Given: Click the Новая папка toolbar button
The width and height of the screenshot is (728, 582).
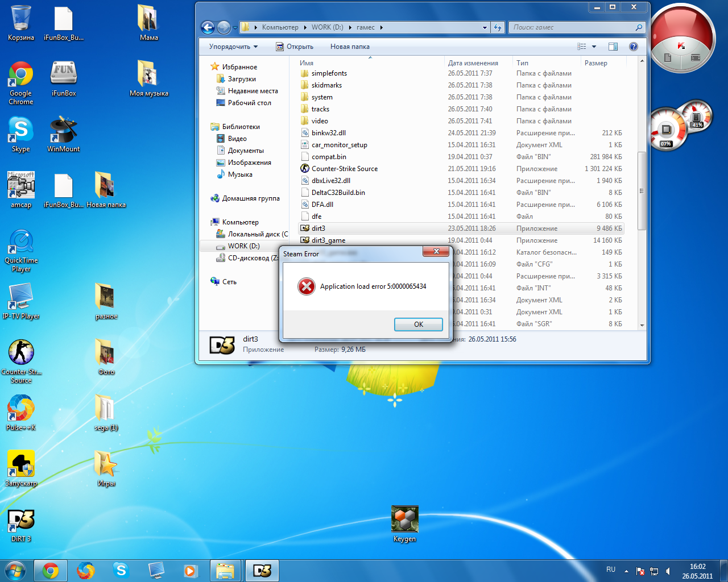Looking at the screenshot, I should (350, 47).
